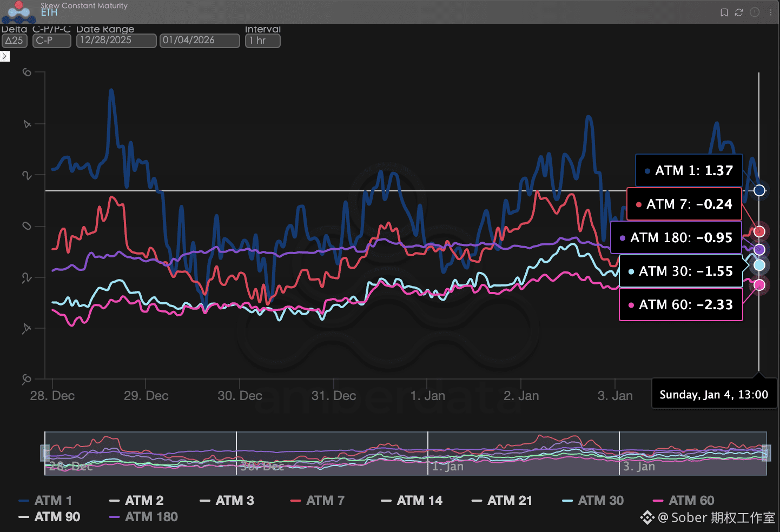Screen dimensions: 780x532
Task: Click left handle of range navigator
Action: (x=45, y=453)
